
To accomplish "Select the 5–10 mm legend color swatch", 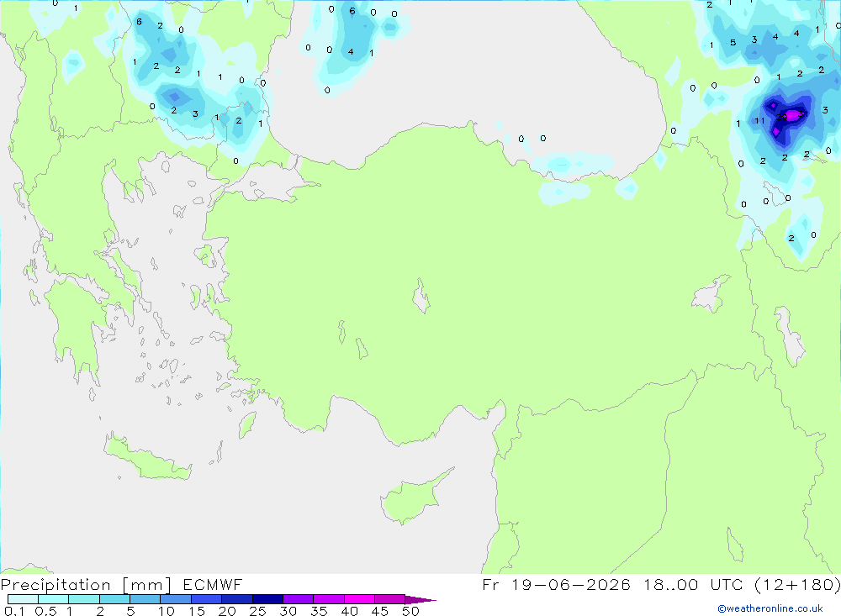I will click(145, 599).
